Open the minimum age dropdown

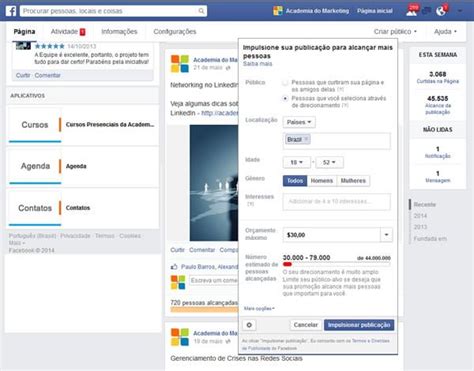[296, 162]
